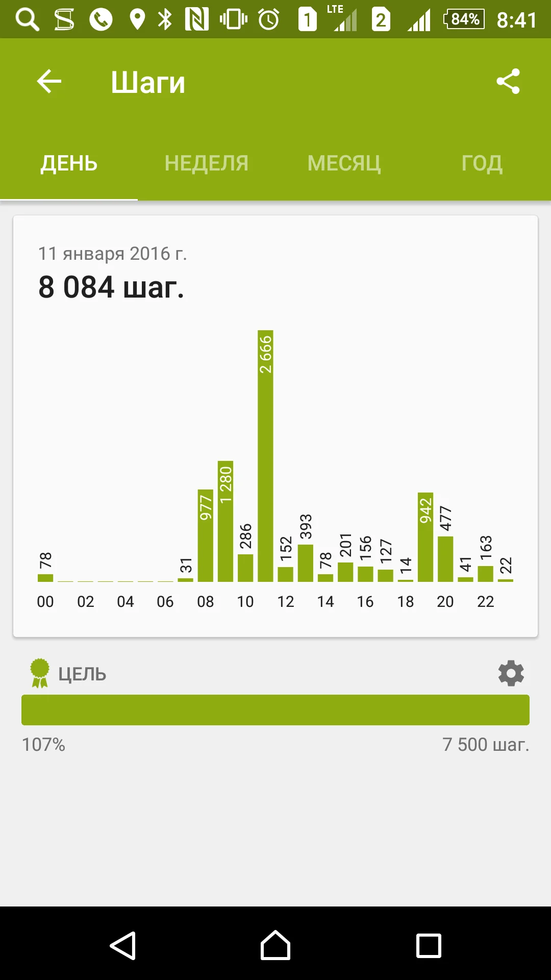Image resolution: width=551 pixels, height=980 pixels.
Task: Tap the search icon in status bar
Action: pyautogui.click(x=27, y=20)
